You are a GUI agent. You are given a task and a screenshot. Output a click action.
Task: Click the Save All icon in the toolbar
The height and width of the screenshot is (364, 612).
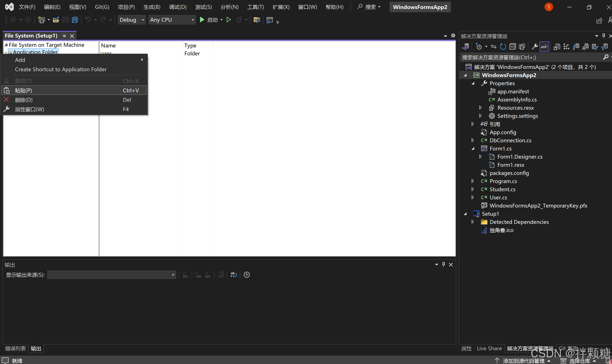pyautogui.click(x=75, y=20)
